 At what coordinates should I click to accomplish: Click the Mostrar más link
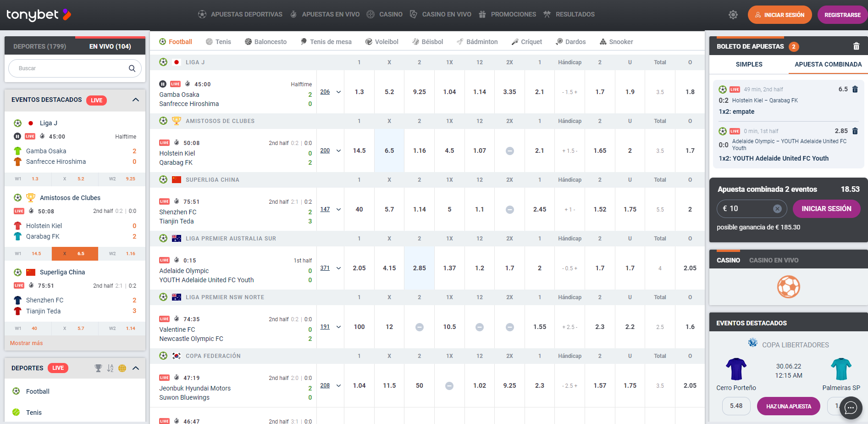click(27, 343)
